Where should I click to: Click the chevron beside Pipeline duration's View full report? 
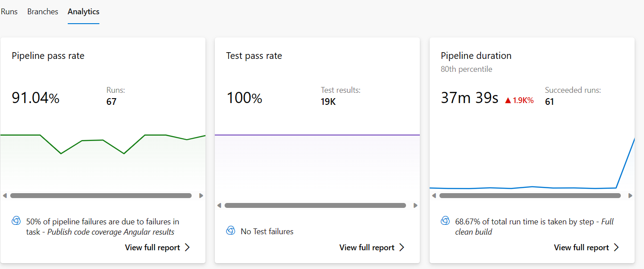pyautogui.click(x=617, y=247)
